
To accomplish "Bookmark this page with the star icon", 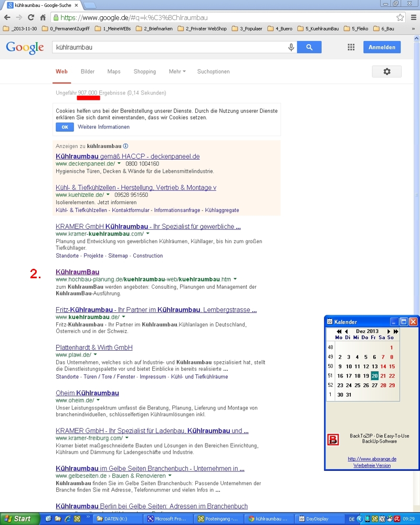I will (x=400, y=17).
